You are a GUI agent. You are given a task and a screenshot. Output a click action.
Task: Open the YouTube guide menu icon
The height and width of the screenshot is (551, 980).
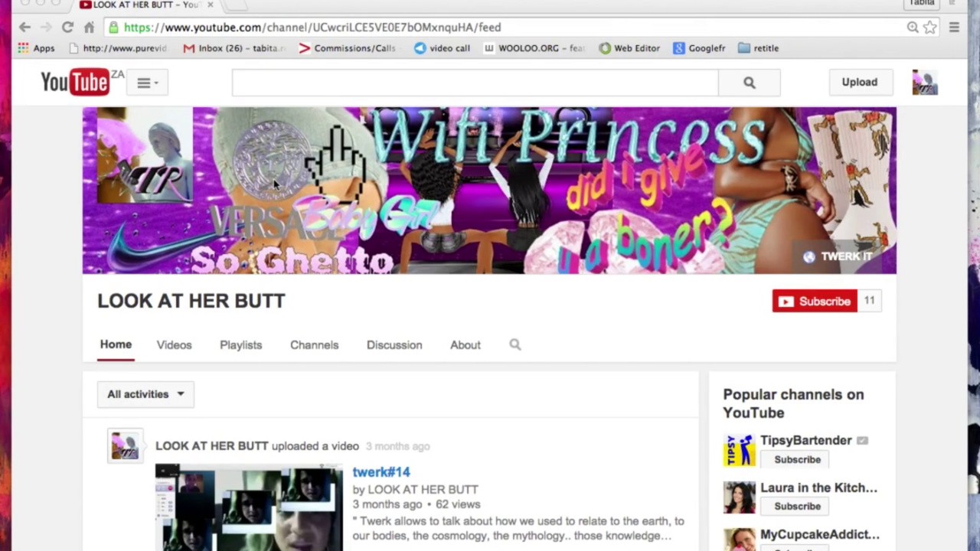[x=147, y=83]
